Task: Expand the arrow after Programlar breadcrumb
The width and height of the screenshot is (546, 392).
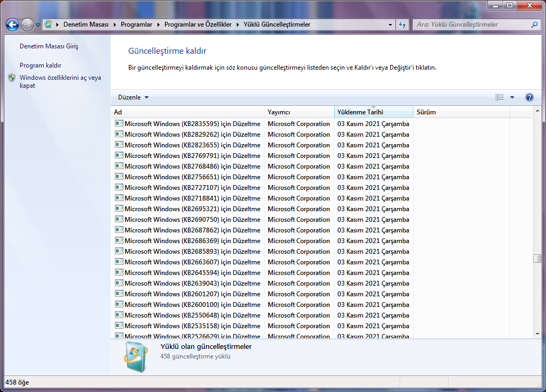Action: coord(159,24)
